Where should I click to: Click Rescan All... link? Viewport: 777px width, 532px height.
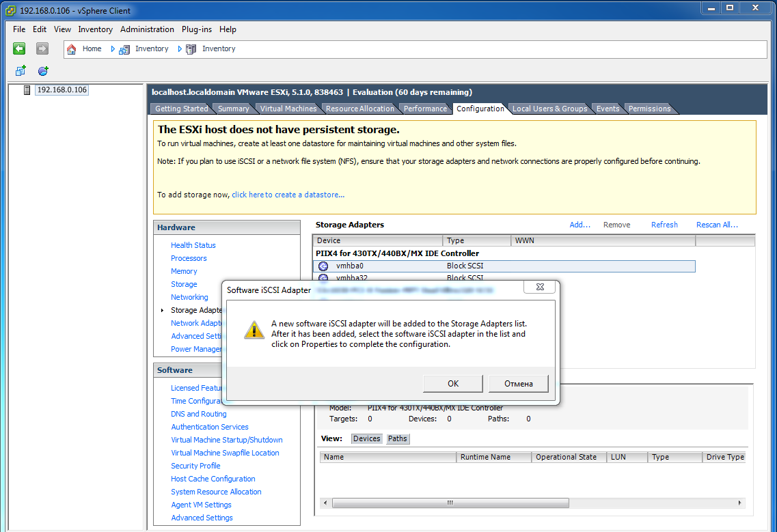[717, 225]
